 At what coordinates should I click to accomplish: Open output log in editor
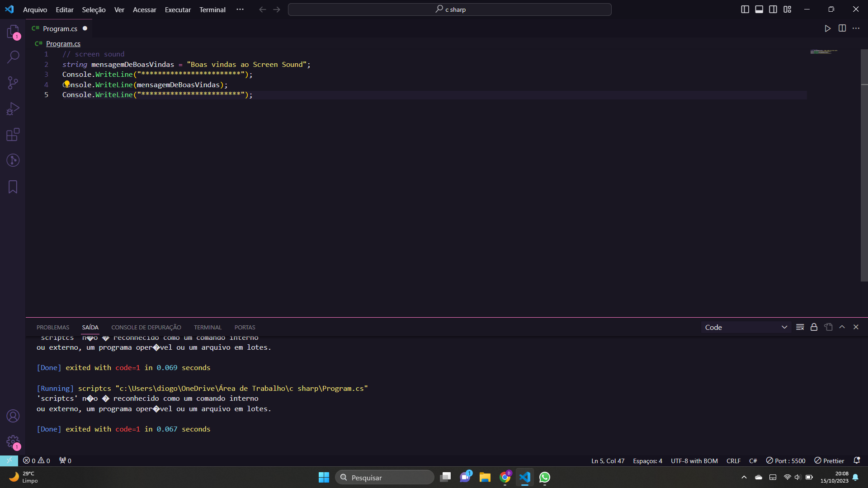(x=828, y=327)
